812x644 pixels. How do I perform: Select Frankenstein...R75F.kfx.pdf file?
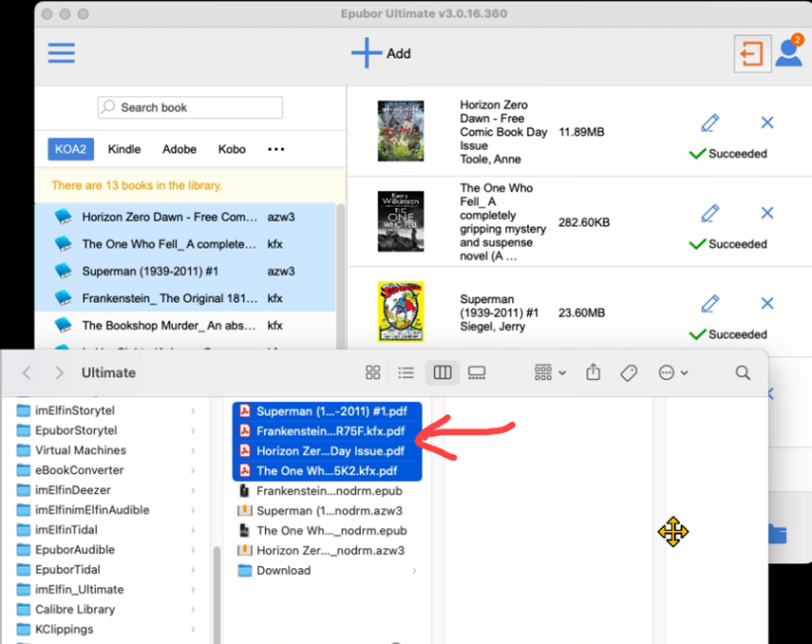click(328, 431)
